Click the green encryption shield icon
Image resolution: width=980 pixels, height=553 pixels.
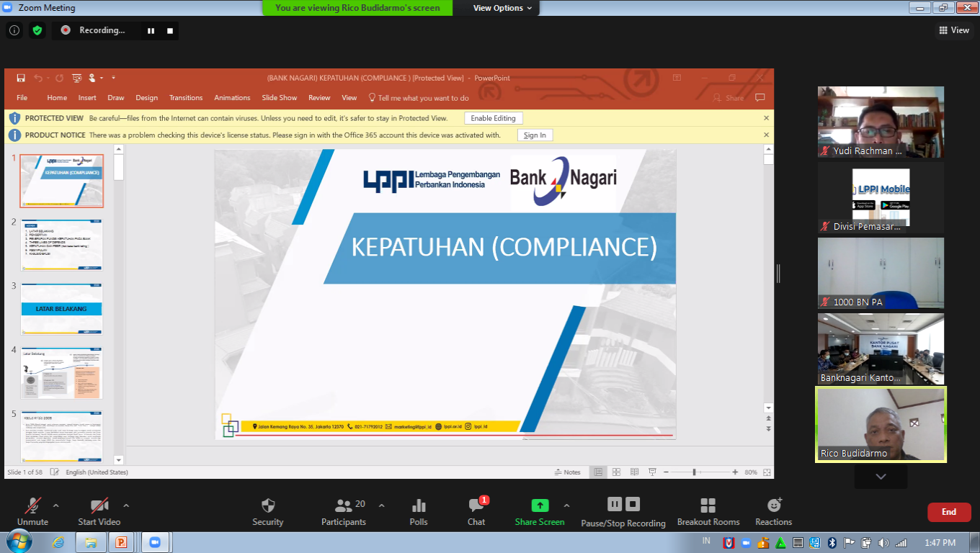pos(37,30)
